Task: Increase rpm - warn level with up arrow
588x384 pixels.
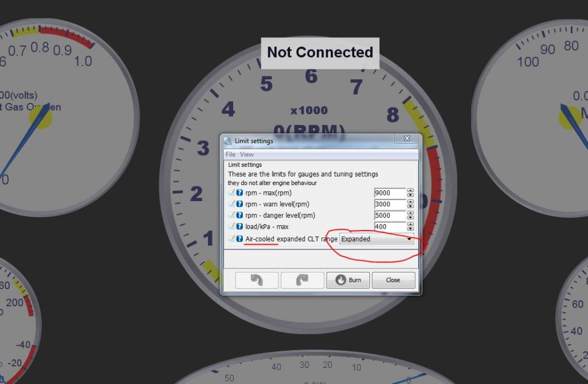Action: pos(410,202)
